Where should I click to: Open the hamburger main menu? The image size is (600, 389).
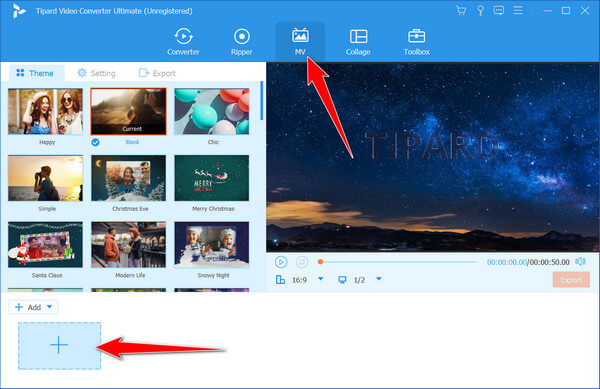coord(518,10)
